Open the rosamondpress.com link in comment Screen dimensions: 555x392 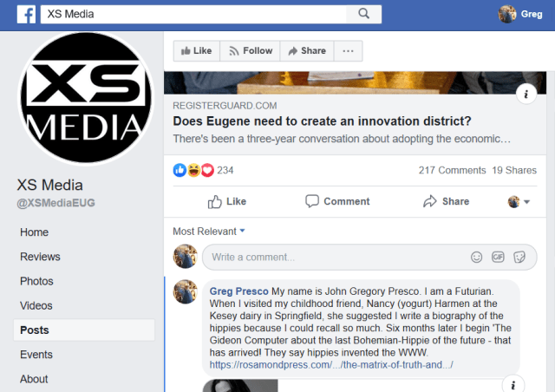pyautogui.click(x=330, y=365)
